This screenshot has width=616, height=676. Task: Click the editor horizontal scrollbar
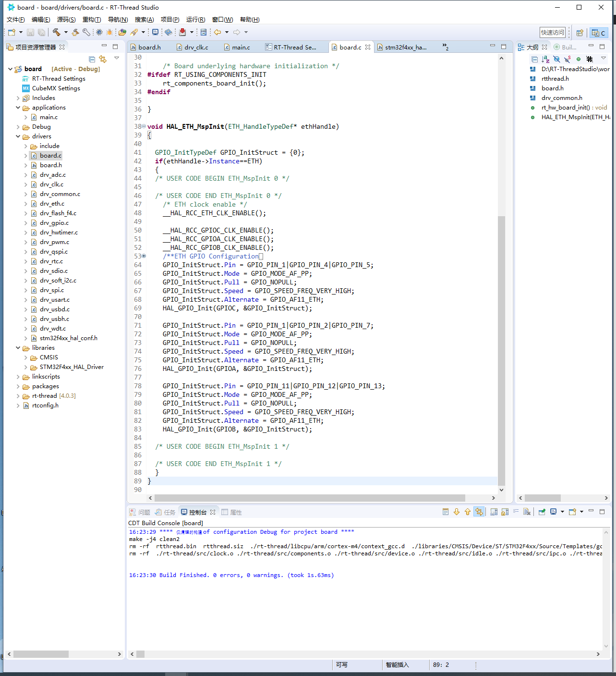310,498
